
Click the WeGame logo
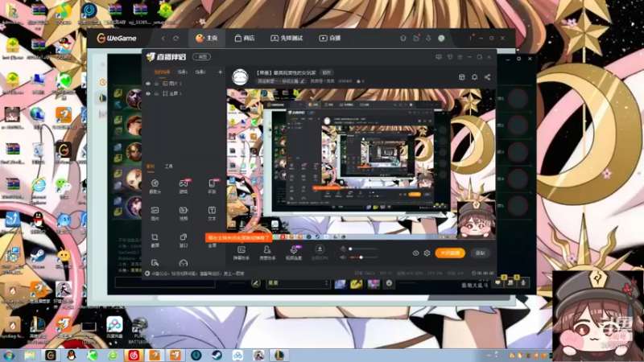pyautogui.click(x=117, y=38)
